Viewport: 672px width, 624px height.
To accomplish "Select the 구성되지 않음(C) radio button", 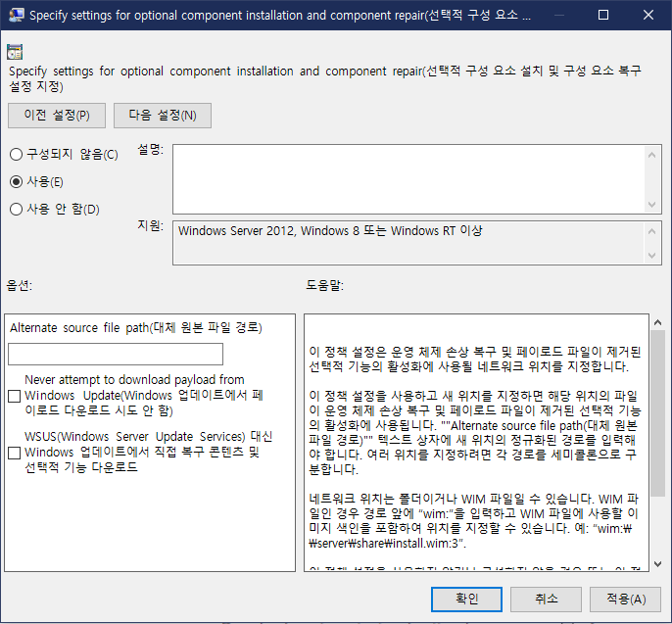I will click(16, 154).
